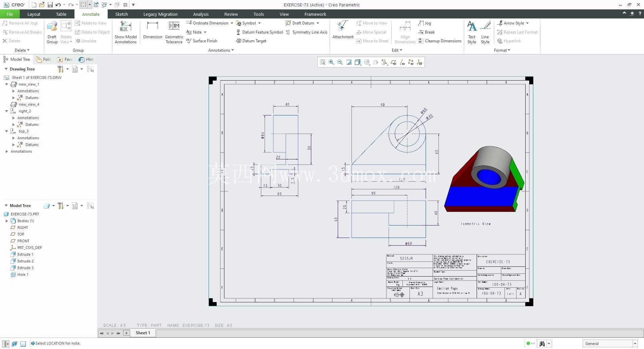The height and width of the screenshot is (349, 644).
Task: Click the Repaint icon in graphics toolbar
Action: (x=349, y=62)
